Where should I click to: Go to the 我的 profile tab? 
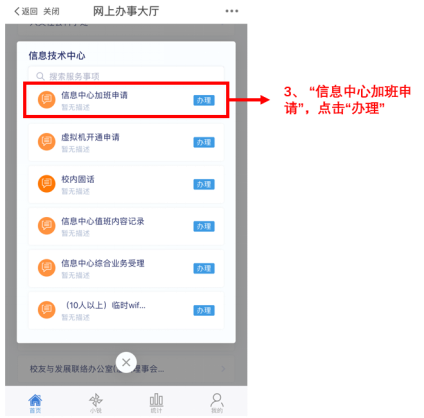point(217,403)
